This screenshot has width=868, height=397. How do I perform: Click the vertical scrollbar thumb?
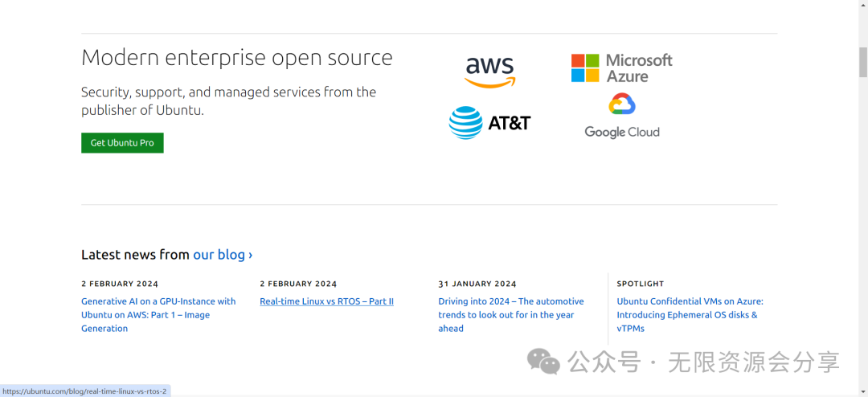coord(863,62)
